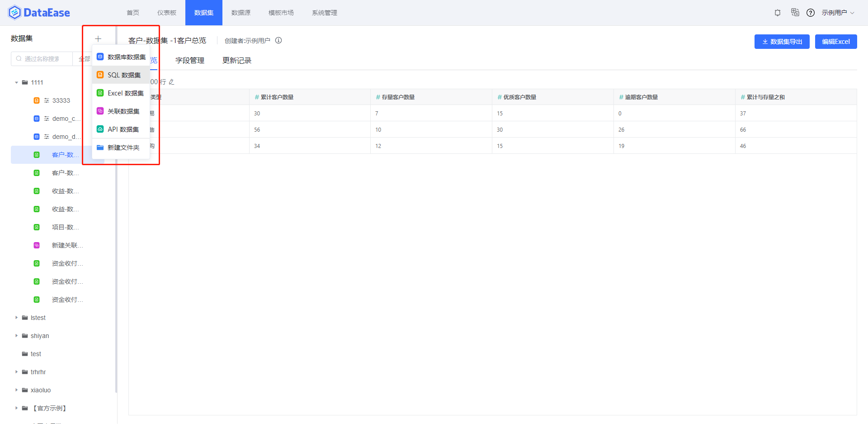Open the notification bell icon
This screenshot has height=424, width=868.
point(778,13)
